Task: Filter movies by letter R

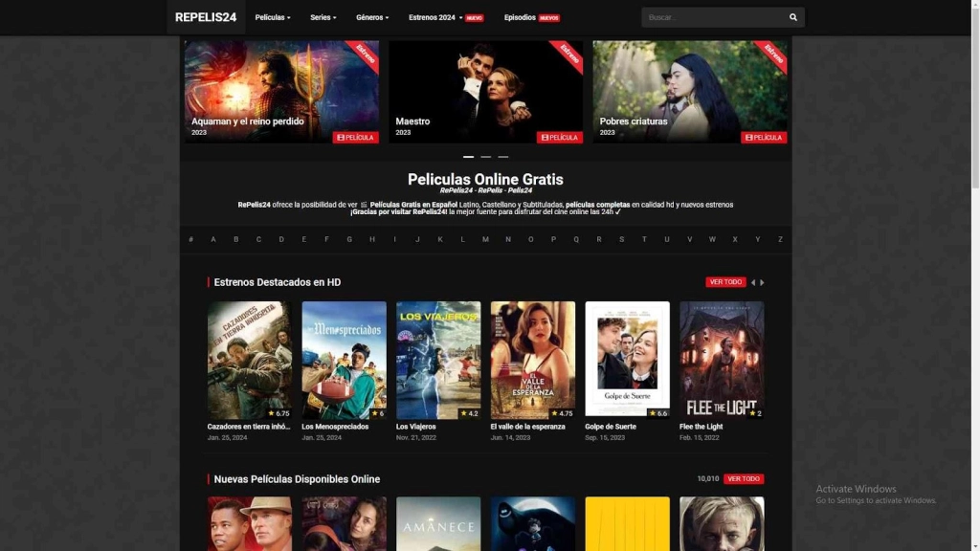Action: click(x=599, y=239)
